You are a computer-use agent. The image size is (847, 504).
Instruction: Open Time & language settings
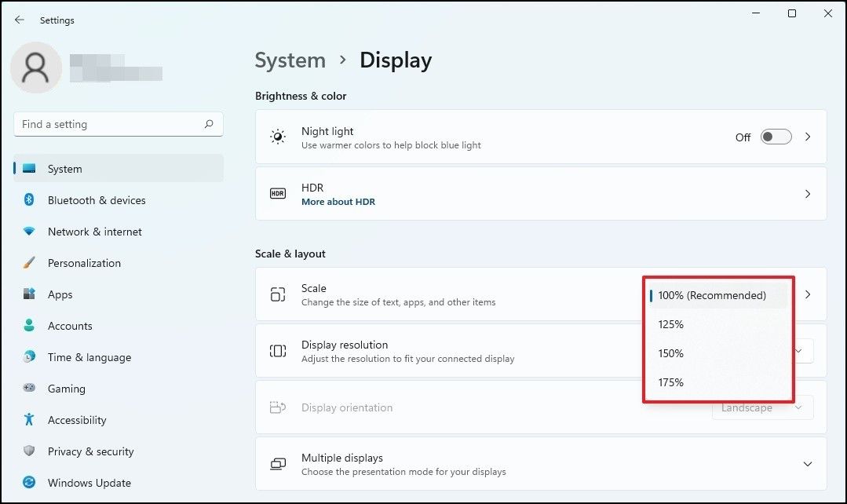tap(89, 357)
